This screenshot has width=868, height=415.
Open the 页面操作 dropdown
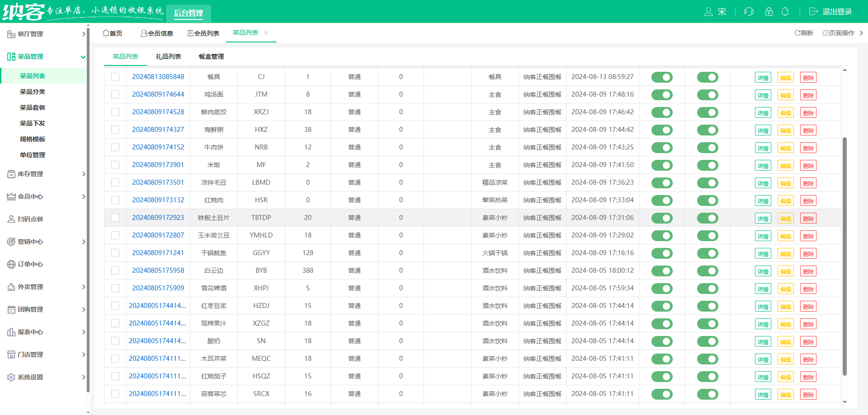pyautogui.click(x=842, y=33)
